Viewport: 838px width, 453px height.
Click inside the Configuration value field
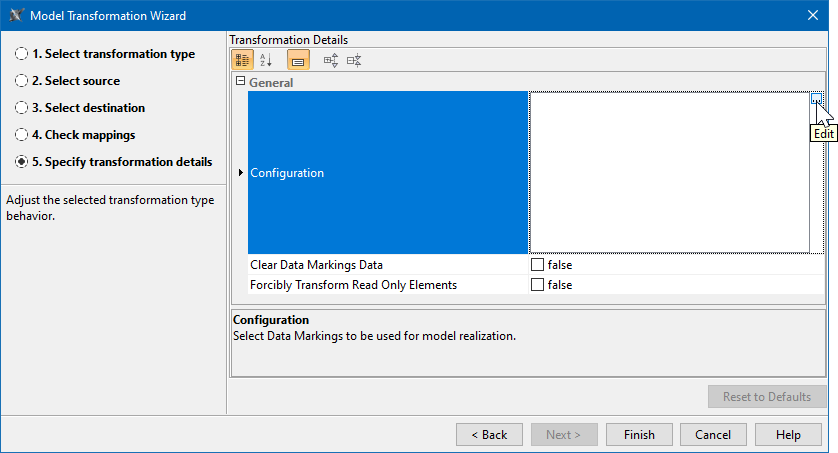tap(669, 173)
